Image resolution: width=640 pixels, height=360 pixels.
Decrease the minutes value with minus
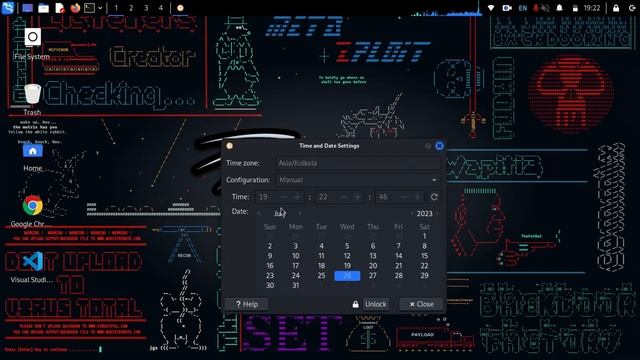point(344,197)
